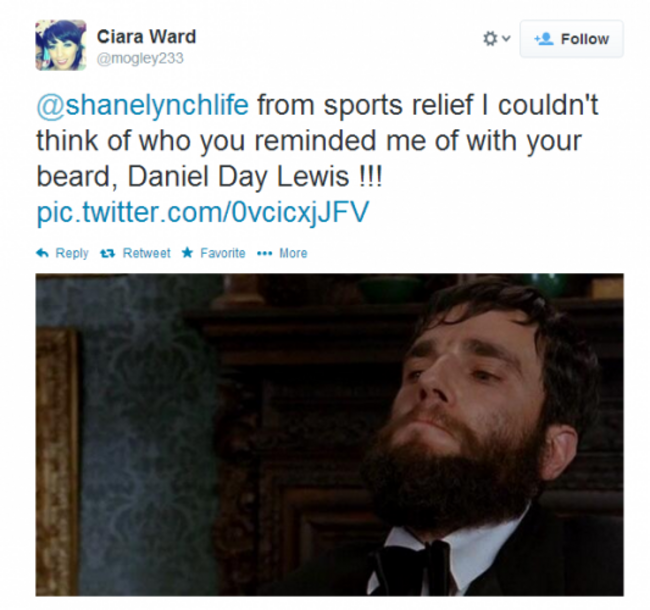This screenshot has width=650, height=610.
Task: Open the attached photo of the bearded man
Action: (330, 435)
